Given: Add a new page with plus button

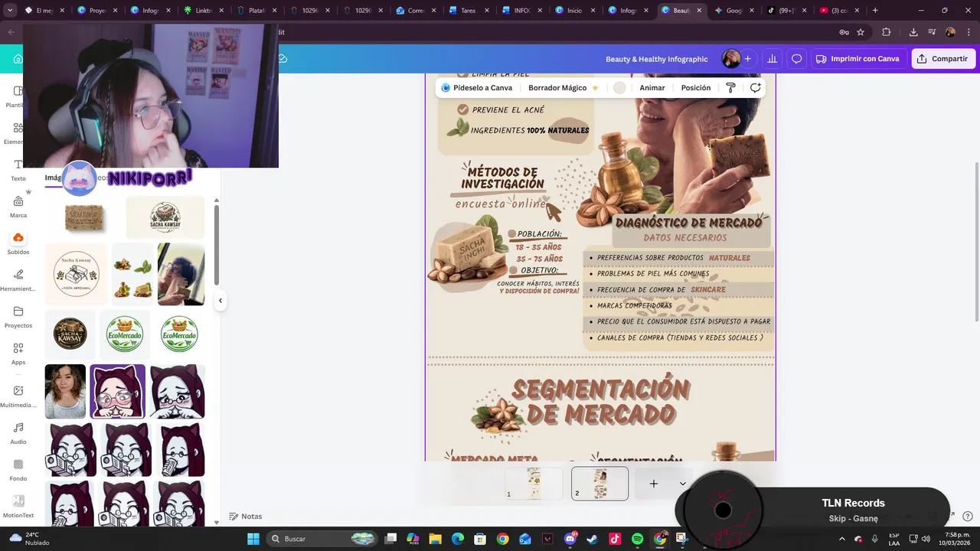Looking at the screenshot, I should (654, 484).
